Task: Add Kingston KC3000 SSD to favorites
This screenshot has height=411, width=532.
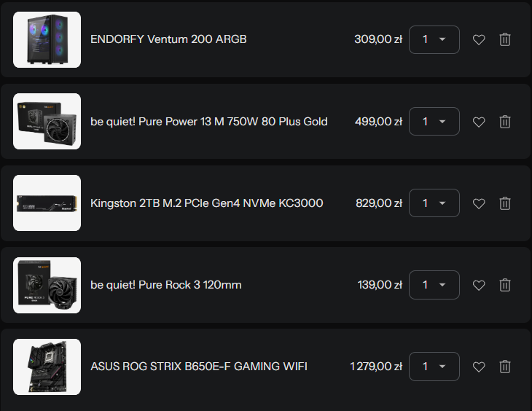Action: tap(479, 203)
